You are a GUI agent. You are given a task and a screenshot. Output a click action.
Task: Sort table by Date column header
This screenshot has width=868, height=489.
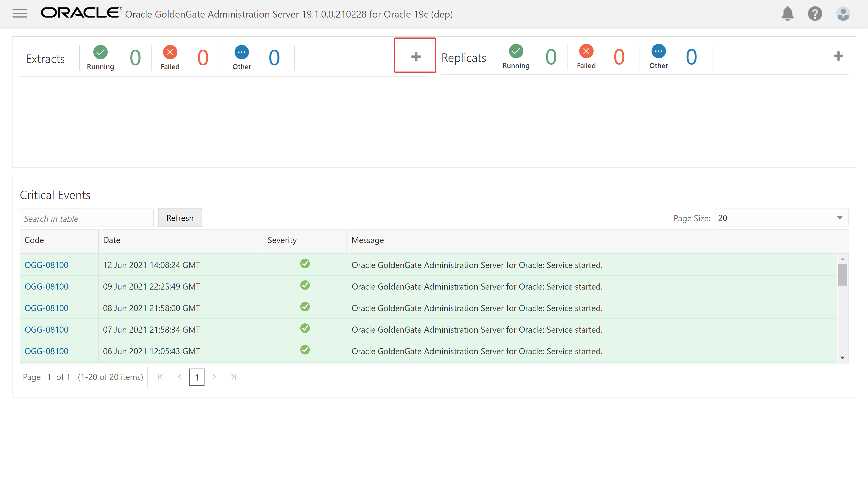[x=111, y=240]
